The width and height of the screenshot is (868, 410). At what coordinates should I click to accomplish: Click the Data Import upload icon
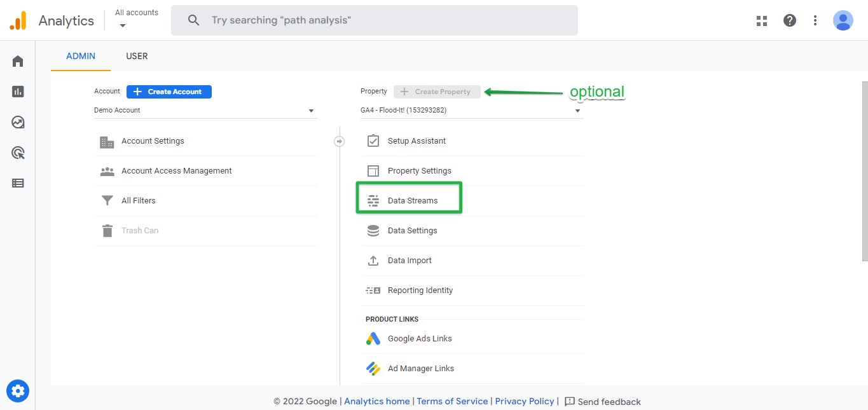pyautogui.click(x=373, y=261)
